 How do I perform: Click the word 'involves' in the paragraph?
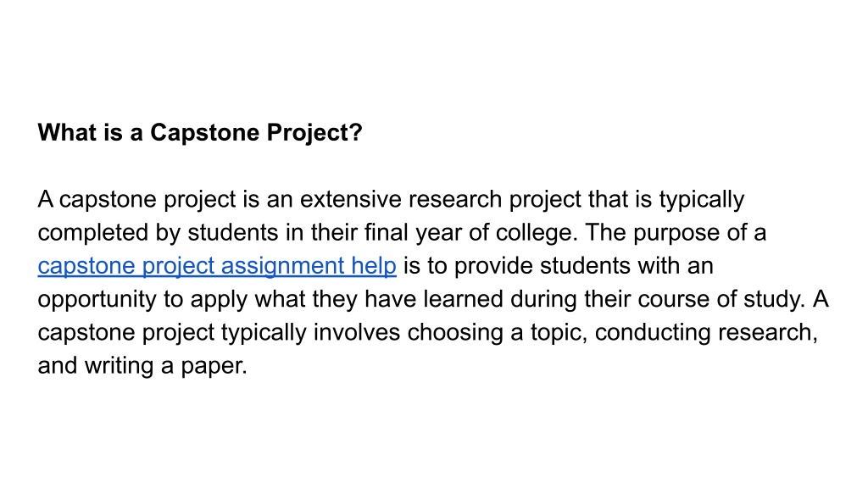[357, 332]
